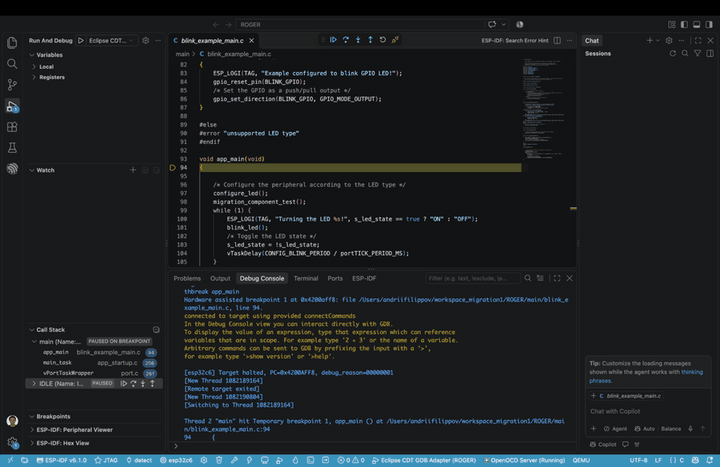Switch to the Ports tab

(x=335, y=278)
